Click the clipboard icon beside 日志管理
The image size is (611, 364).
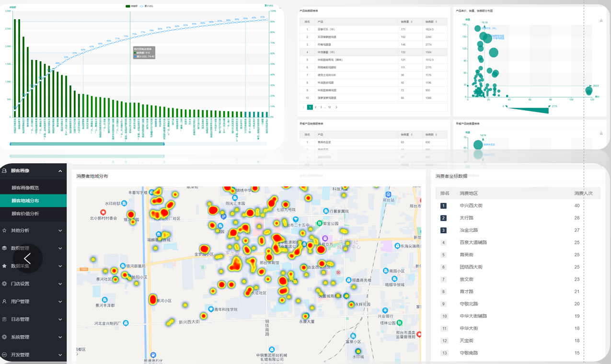(4, 319)
